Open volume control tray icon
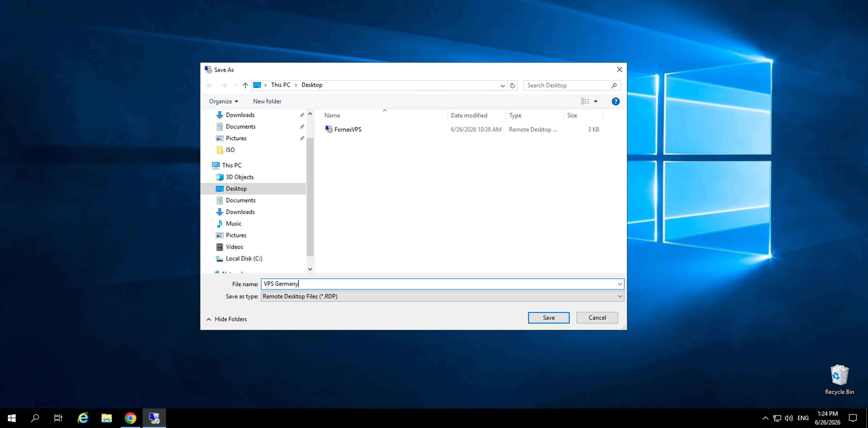 click(788, 418)
